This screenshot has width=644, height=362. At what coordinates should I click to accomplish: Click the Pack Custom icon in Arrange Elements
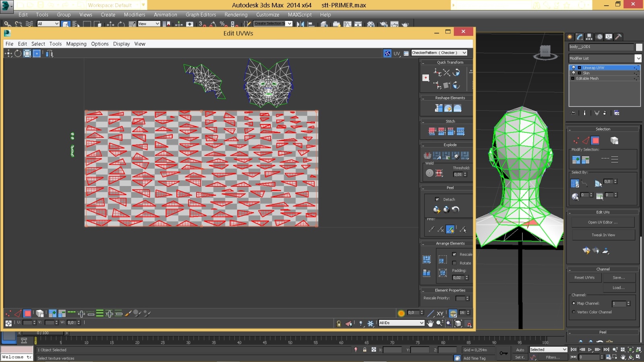point(427,259)
